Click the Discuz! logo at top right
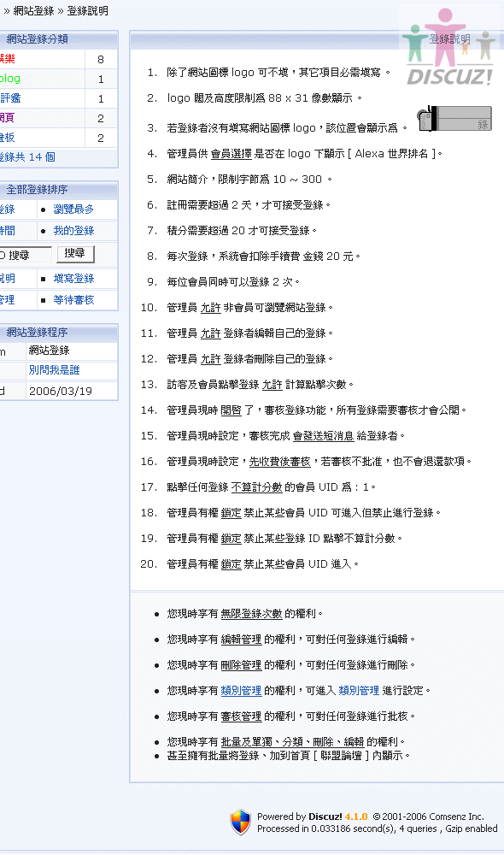This screenshot has height=855, width=504. (x=450, y=47)
